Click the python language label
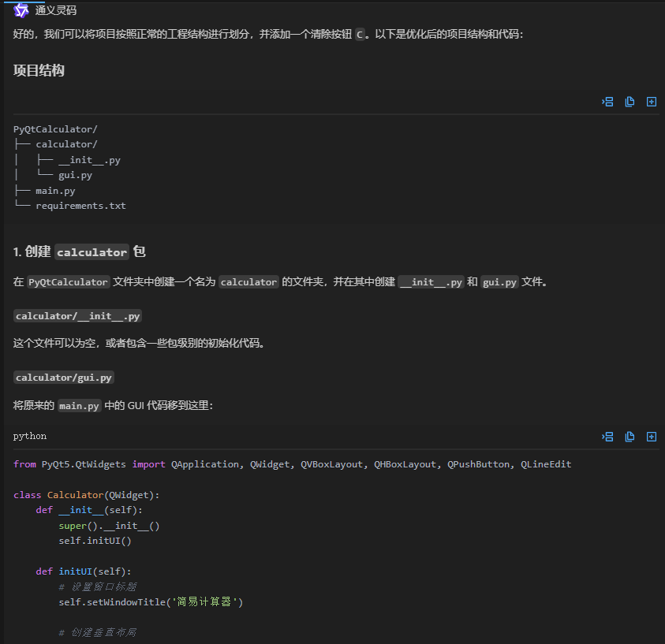 30,437
